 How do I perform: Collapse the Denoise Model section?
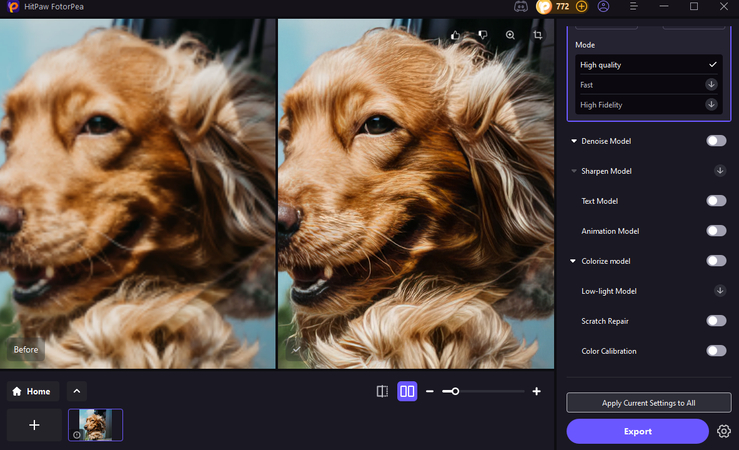click(x=574, y=141)
